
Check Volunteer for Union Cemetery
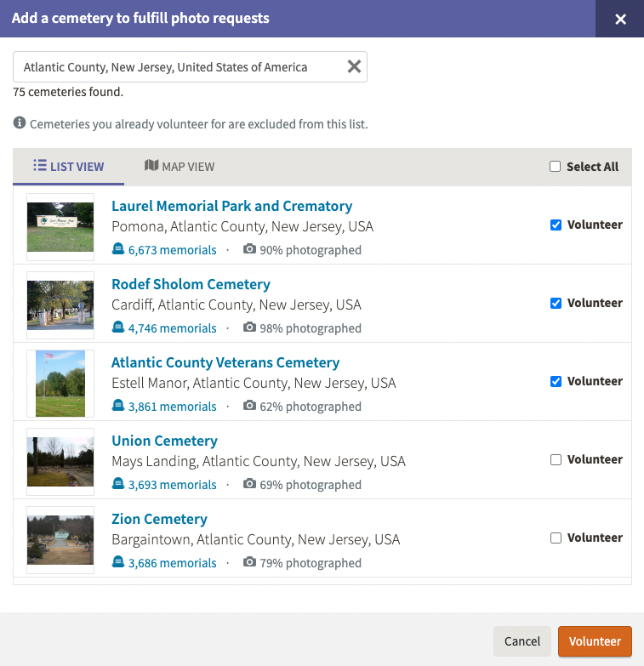(556, 459)
